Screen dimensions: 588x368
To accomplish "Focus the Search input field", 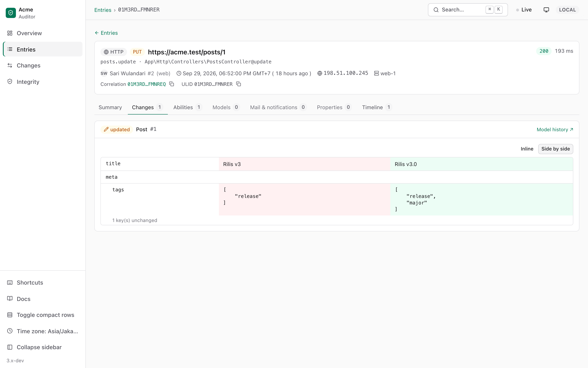I will point(468,10).
